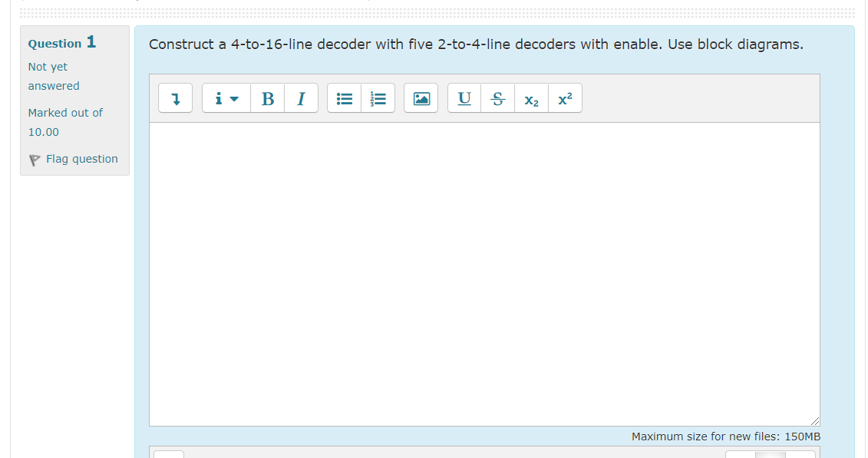Apply Superscript formatting
This screenshot has height=458, width=868.
(565, 98)
